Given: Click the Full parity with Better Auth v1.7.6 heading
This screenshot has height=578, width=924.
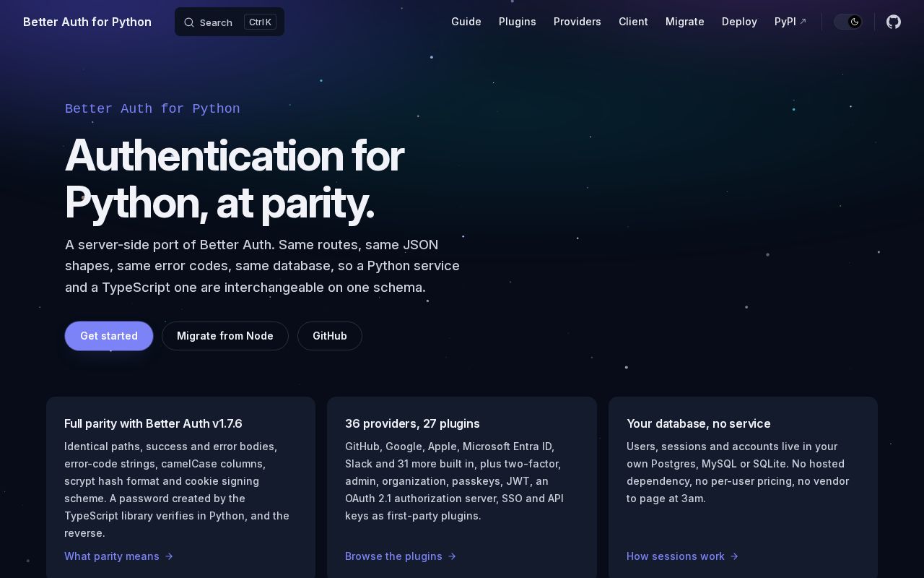Looking at the screenshot, I should [153, 423].
